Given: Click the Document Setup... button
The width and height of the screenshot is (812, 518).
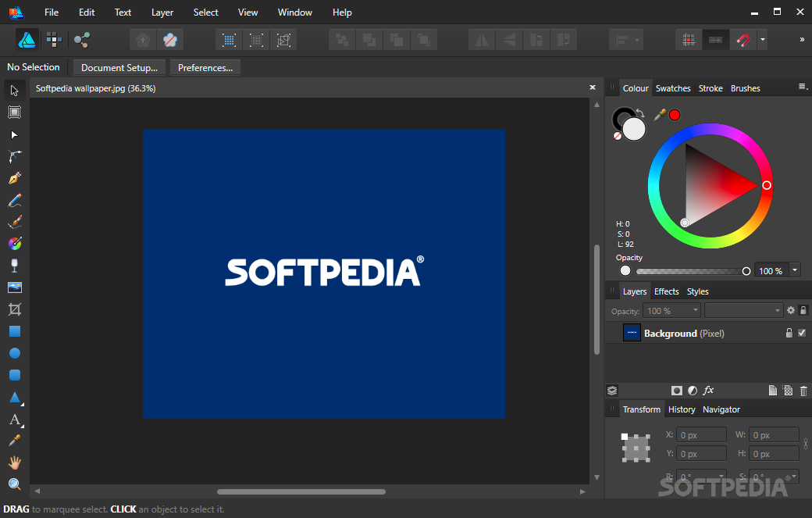Looking at the screenshot, I should (119, 68).
